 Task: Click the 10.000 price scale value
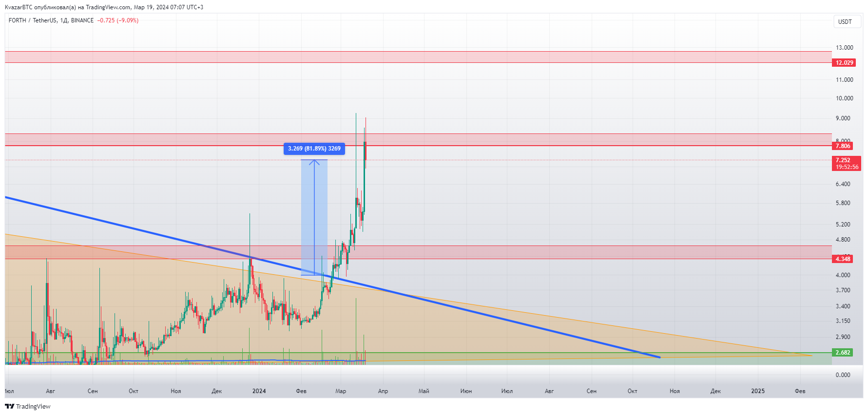(x=845, y=98)
